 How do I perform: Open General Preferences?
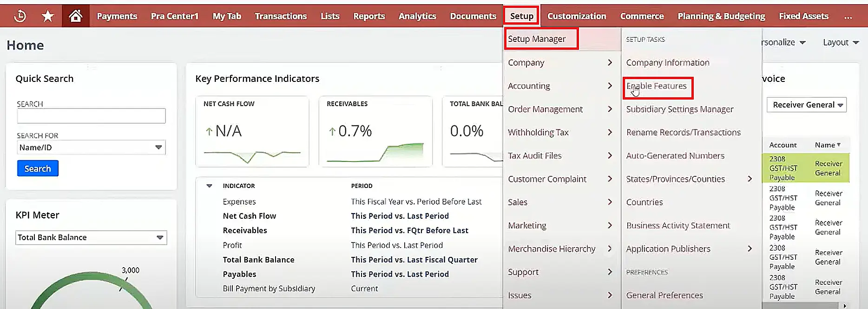tap(664, 295)
